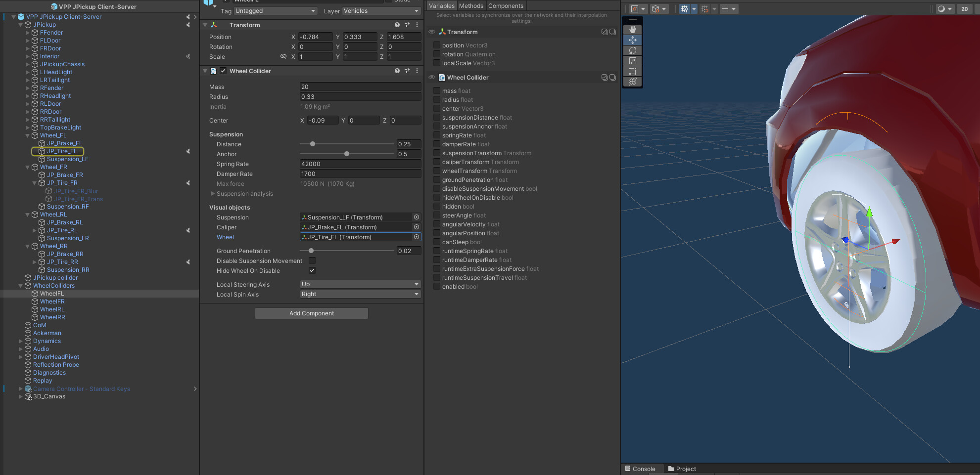Open Local Steering Axis dropdown
Image resolution: width=980 pixels, height=475 pixels.
(x=360, y=284)
